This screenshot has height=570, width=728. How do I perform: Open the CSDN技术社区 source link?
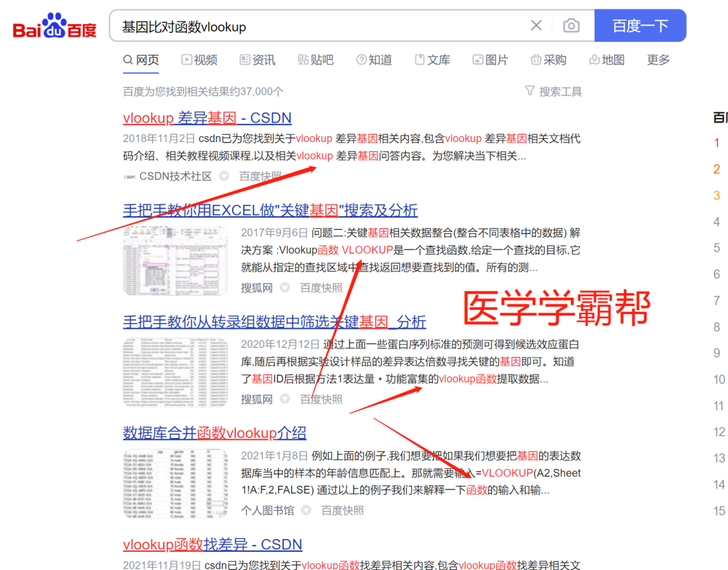175,177
